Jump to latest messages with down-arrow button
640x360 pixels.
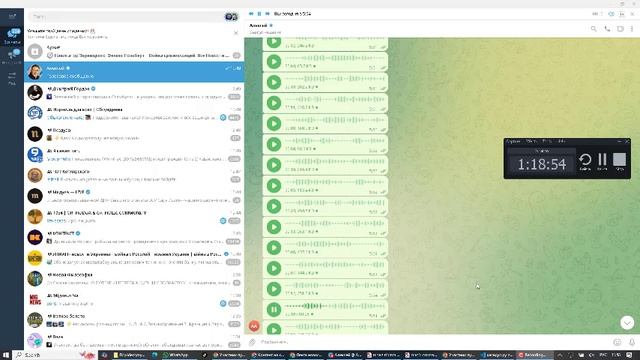(627, 322)
